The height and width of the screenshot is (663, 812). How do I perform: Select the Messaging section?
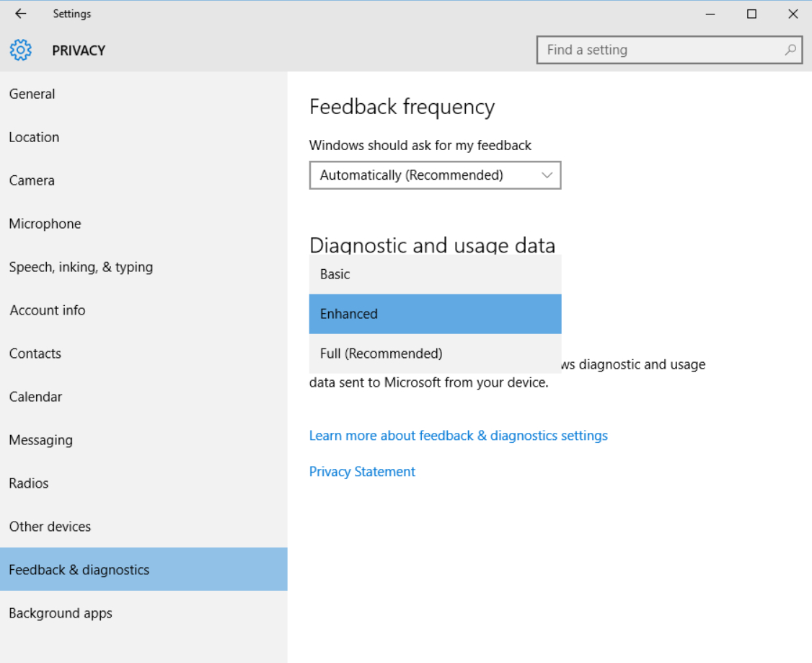pyautogui.click(x=144, y=440)
